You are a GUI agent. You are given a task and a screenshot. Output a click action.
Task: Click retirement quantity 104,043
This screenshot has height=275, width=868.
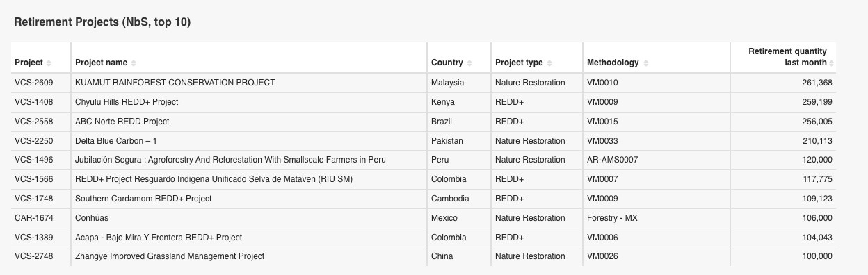pyautogui.click(x=817, y=237)
